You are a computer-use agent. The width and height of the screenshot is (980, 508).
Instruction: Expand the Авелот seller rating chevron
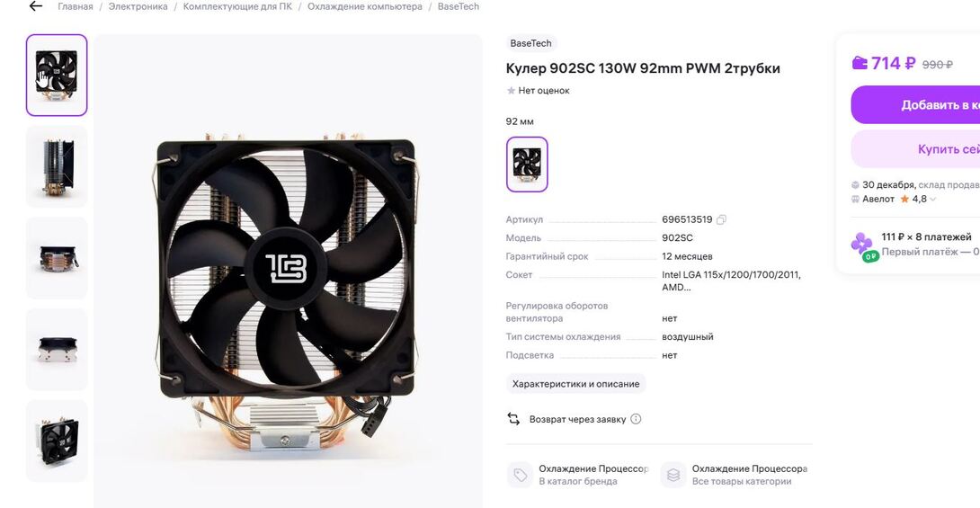pos(932,200)
